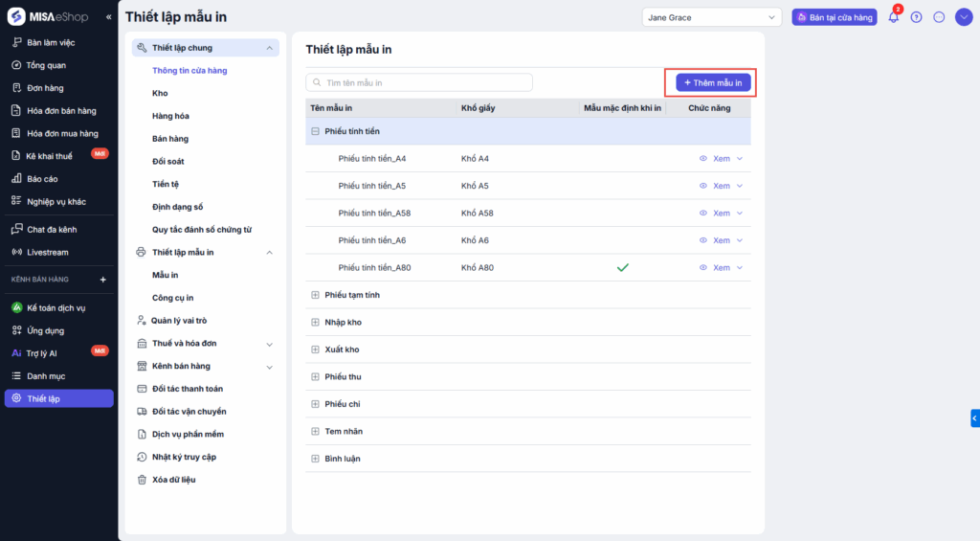Image resolution: width=980 pixels, height=541 pixels.
Task: Click the Tìm tên mẫu in search field
Action: click(421, 83)
